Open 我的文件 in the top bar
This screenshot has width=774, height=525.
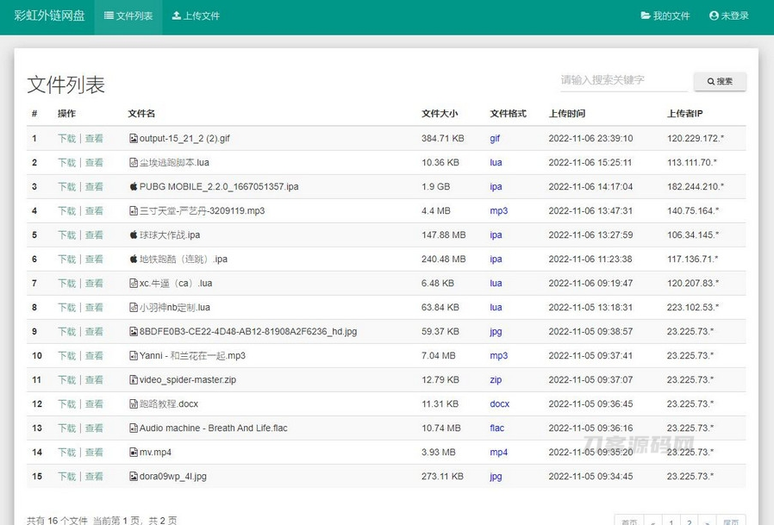pyautogui.click(x=665, y=16)
